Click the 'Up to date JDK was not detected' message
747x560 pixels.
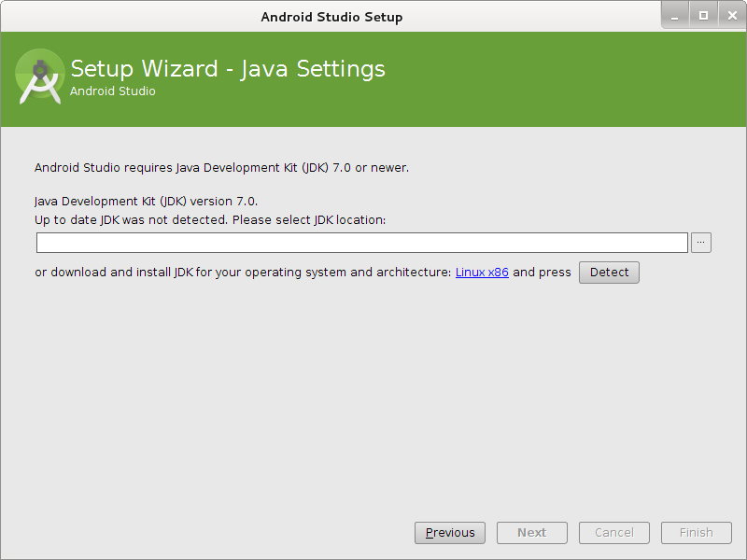pos(132,220)
